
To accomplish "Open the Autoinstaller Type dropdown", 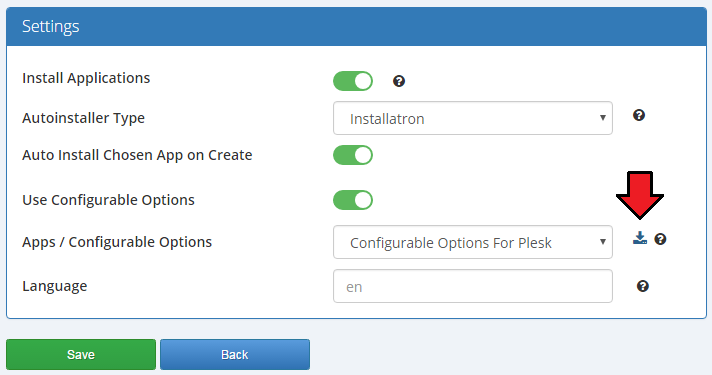I will (x=473, y=118).
